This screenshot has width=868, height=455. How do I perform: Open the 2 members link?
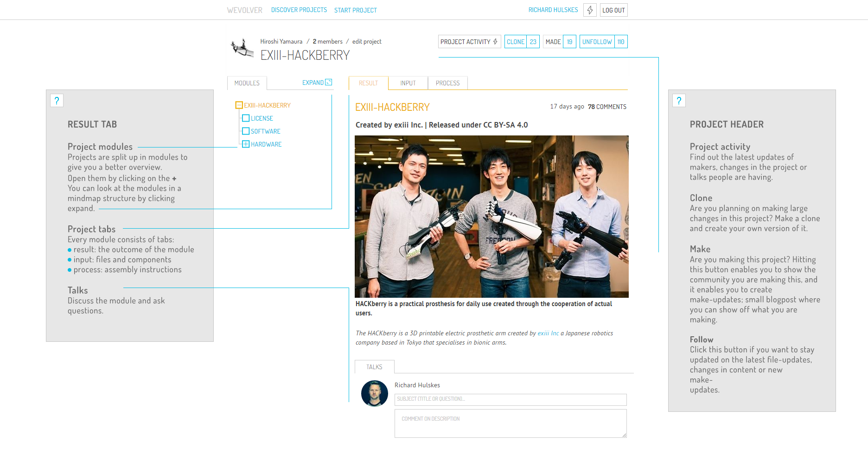click(x=328, y=41)
